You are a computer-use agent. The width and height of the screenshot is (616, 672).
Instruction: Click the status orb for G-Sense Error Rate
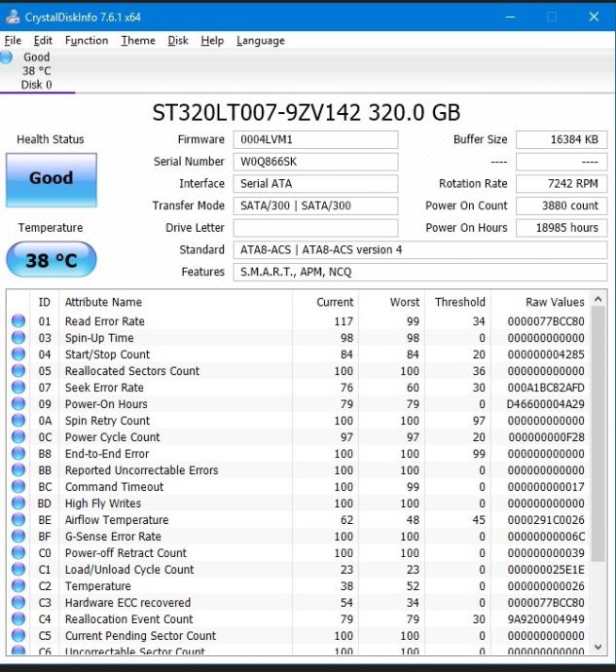click(18, 537)
